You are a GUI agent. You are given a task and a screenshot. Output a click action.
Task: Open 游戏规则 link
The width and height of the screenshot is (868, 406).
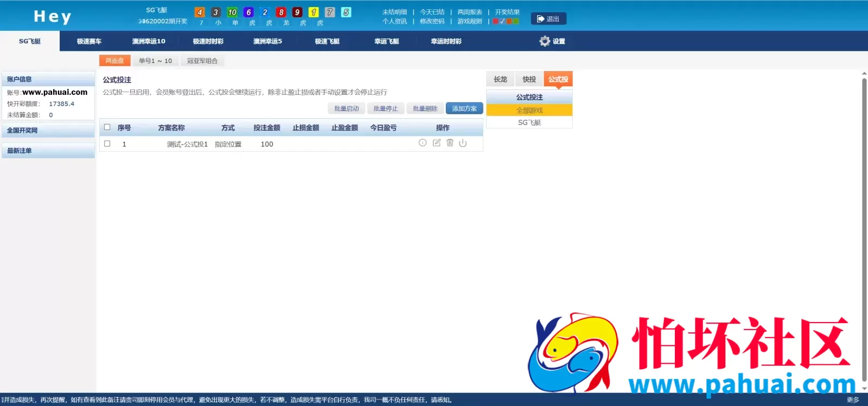point(470,22)
